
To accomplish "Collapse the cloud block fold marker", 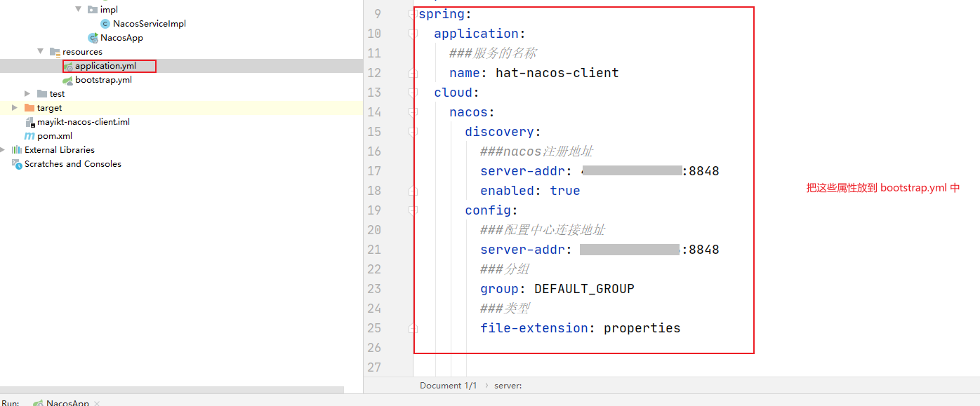I will tap(412, 92).
